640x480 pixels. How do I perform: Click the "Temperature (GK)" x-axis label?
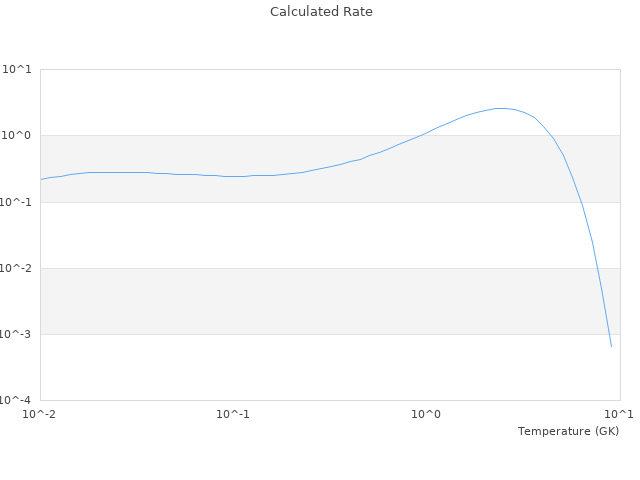(x=568, y=431)
